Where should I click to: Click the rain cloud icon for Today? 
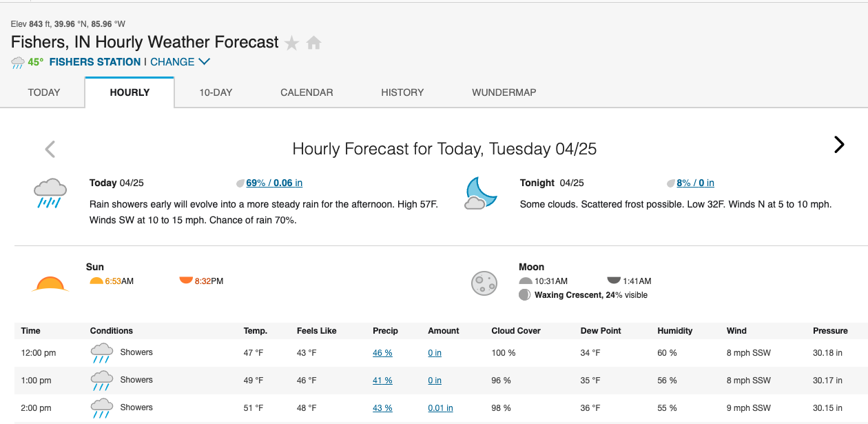pos(50,192)
